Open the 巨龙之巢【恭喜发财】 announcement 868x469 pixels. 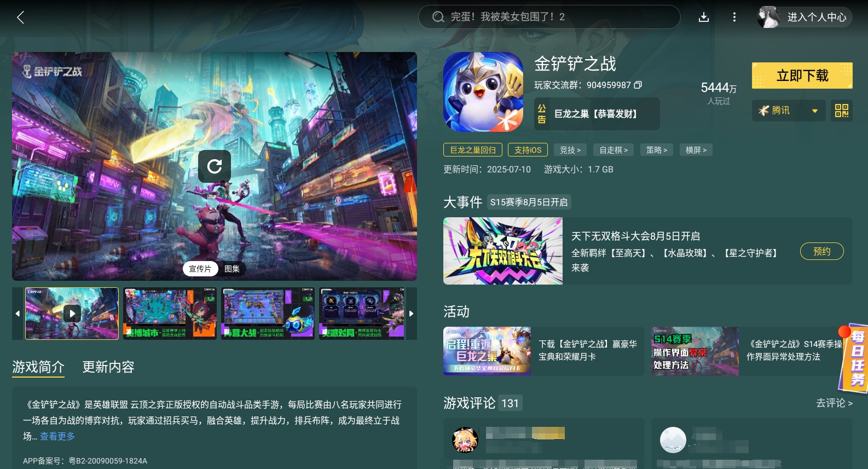pos(597,114)
